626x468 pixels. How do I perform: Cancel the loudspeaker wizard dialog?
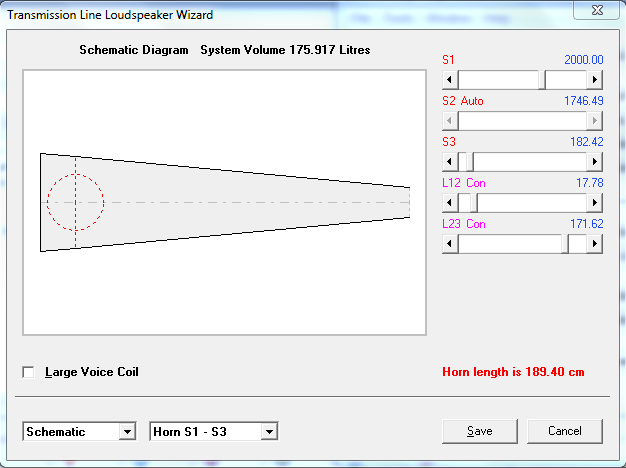click(x=565, y=431)
